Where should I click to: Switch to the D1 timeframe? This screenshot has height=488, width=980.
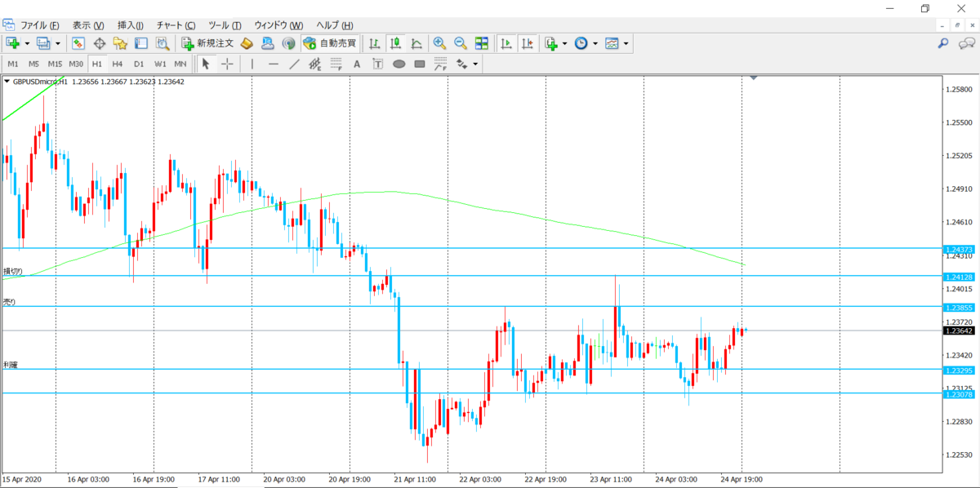[x=139, y=64]
